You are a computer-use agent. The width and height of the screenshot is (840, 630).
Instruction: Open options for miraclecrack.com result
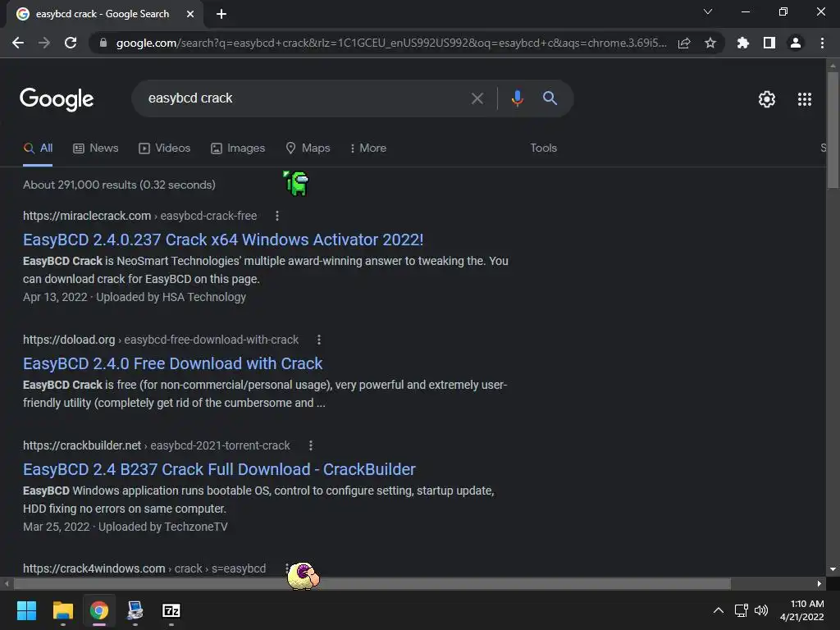(x=277, y=216)
